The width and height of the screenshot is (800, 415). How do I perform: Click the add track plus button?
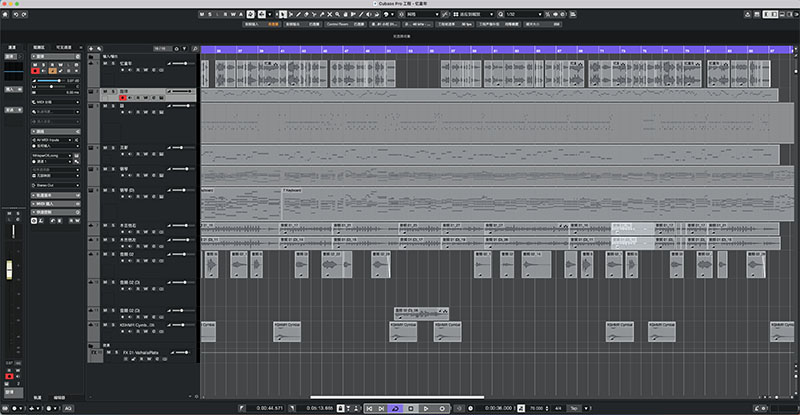[91, 48]
